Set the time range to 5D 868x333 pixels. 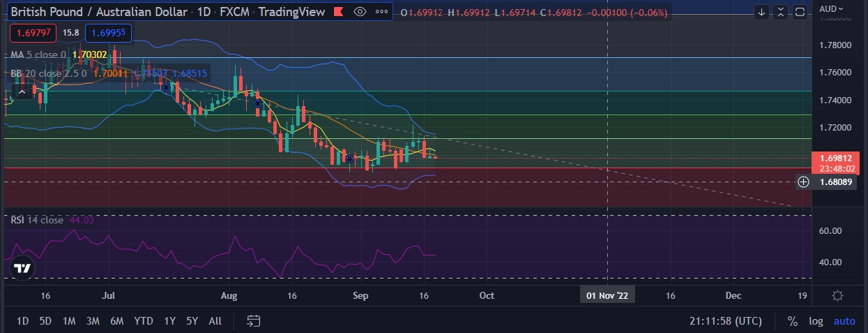click(x=45, y=321)
